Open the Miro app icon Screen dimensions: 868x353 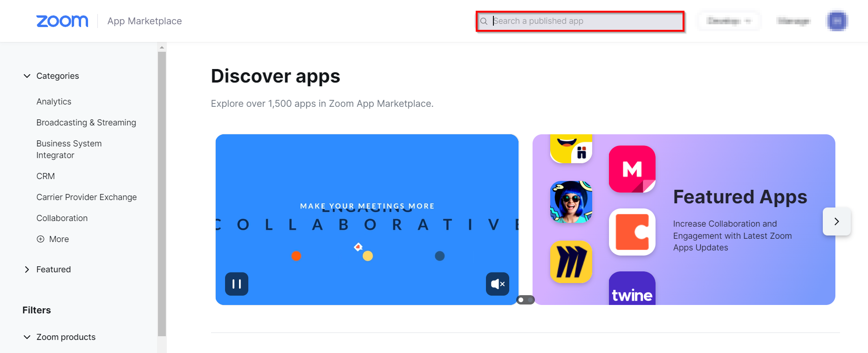[x=571, y=262]
